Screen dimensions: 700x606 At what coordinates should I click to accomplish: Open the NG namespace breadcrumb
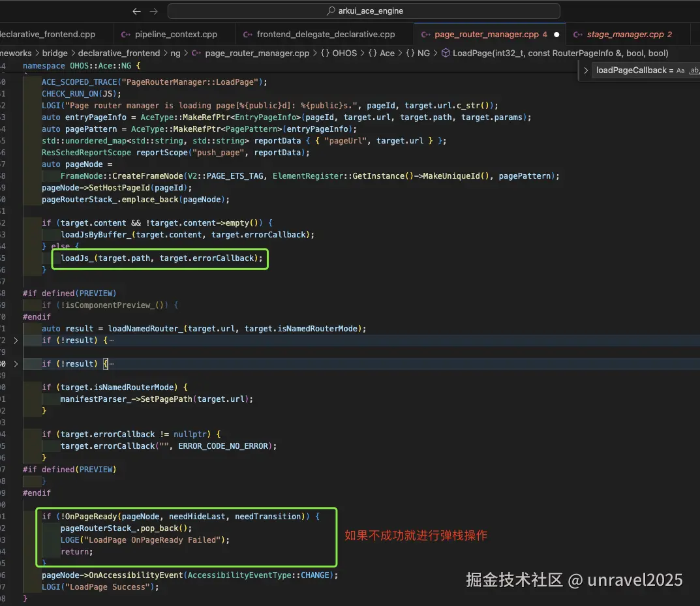pyautogui.click(x=423, y=53)
